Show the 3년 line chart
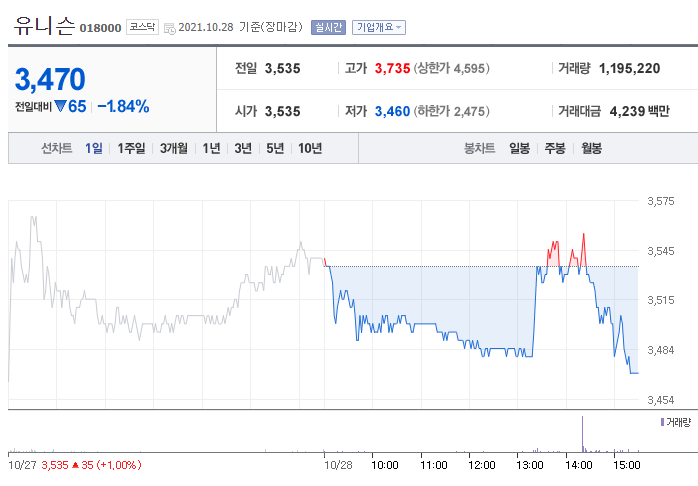This screenshot has width=698, height=486. [243, 148]
